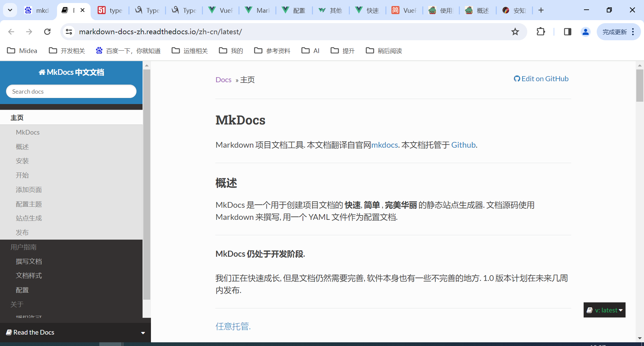Screen dimensions: 644x346
Task: Select 主页 in the sidebar
Action: click(71, 117)
